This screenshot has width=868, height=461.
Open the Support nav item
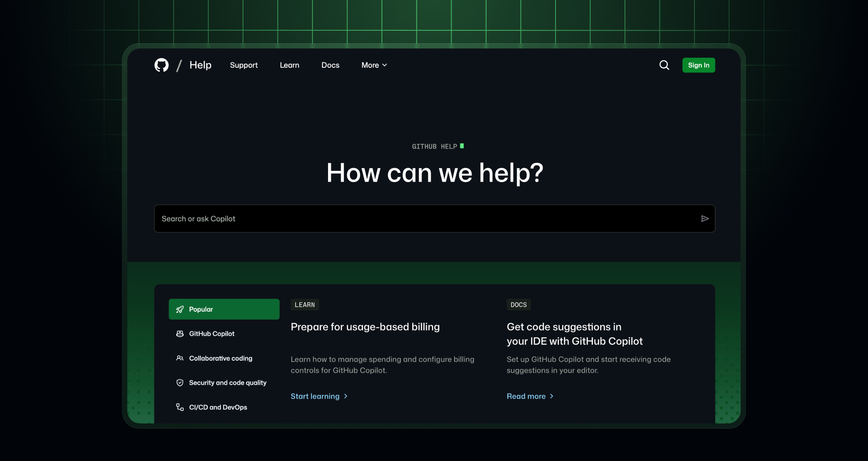tap(244, 65)
